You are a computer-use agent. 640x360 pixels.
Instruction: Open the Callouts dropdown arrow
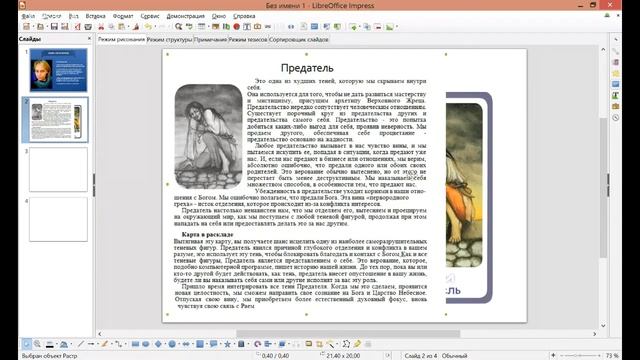coord(220,344)
